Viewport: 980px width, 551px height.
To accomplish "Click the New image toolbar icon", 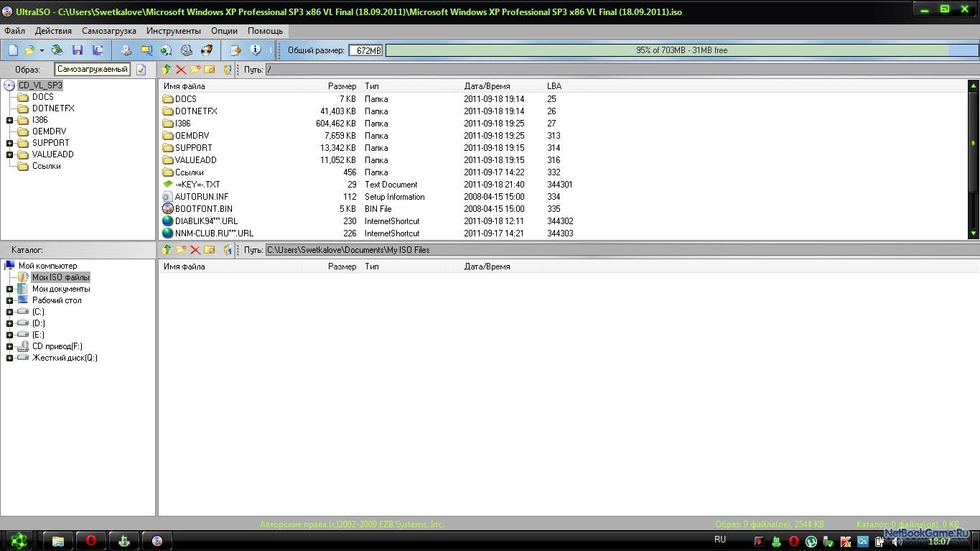I will pyautogui.click(x=13, y=50).
